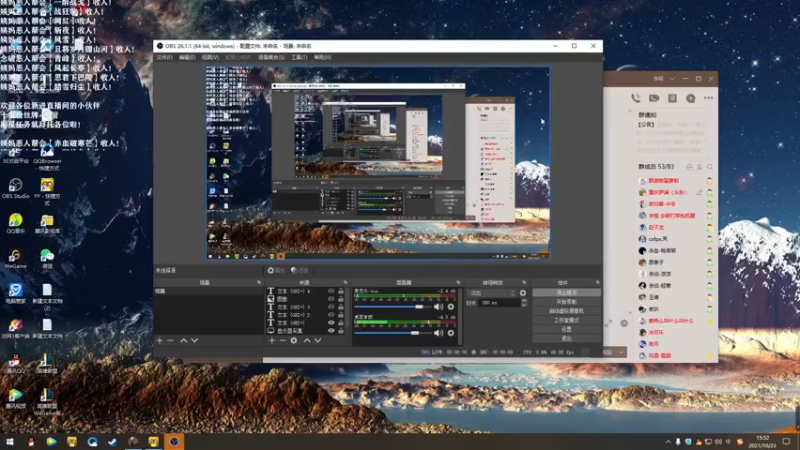Open OBS Studio desktop shortcut

click(15, 188)
